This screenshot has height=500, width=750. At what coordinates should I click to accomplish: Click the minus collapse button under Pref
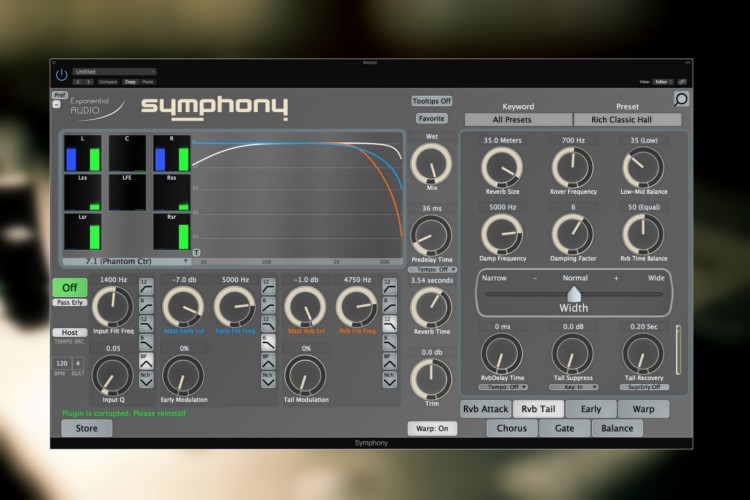tap(56, 104)
